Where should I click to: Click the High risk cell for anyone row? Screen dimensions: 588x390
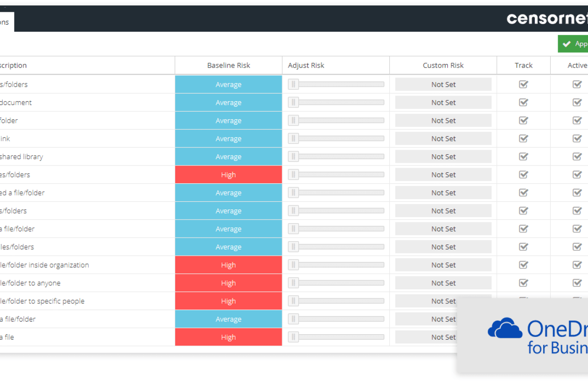tap(229, 283)
